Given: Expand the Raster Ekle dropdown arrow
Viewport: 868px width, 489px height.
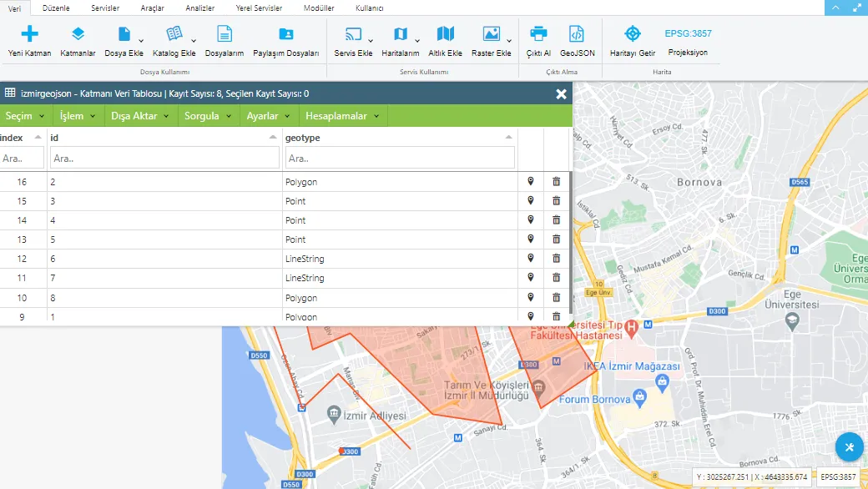Looking at the screenshot, I should point(509,41).
